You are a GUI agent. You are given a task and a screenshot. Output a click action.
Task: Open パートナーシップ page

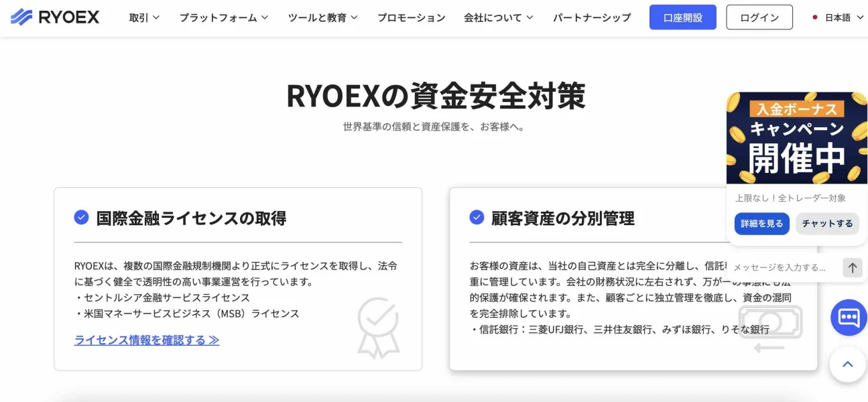point(592,18)
